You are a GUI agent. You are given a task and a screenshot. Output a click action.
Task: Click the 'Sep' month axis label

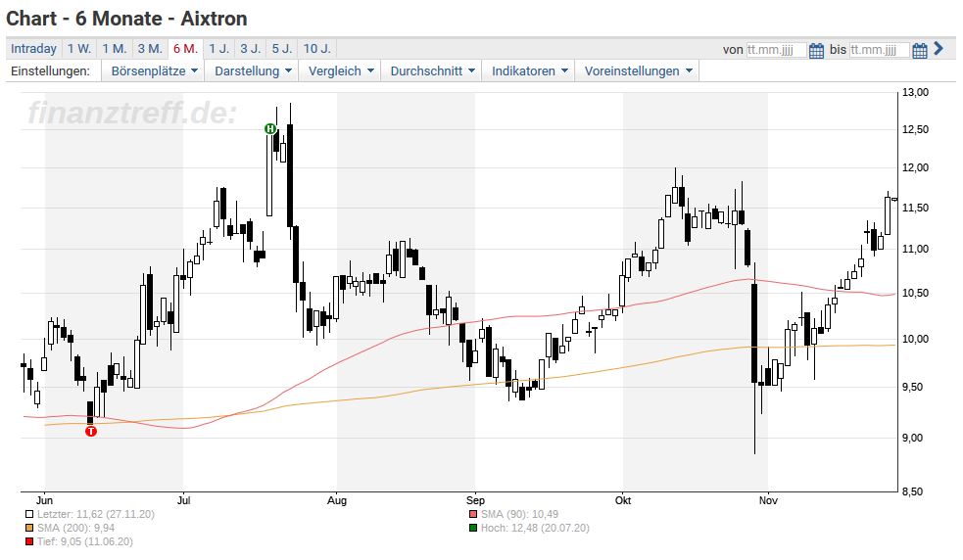[x=475, y=500]
